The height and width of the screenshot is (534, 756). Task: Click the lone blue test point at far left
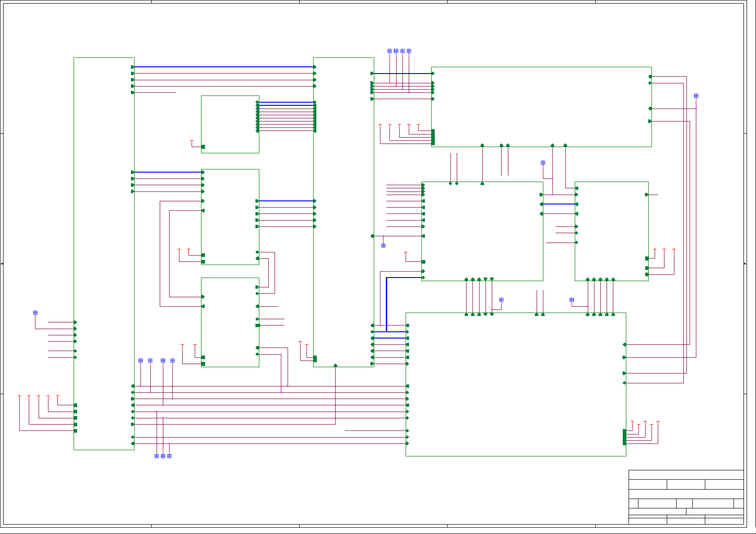[35, 313]
